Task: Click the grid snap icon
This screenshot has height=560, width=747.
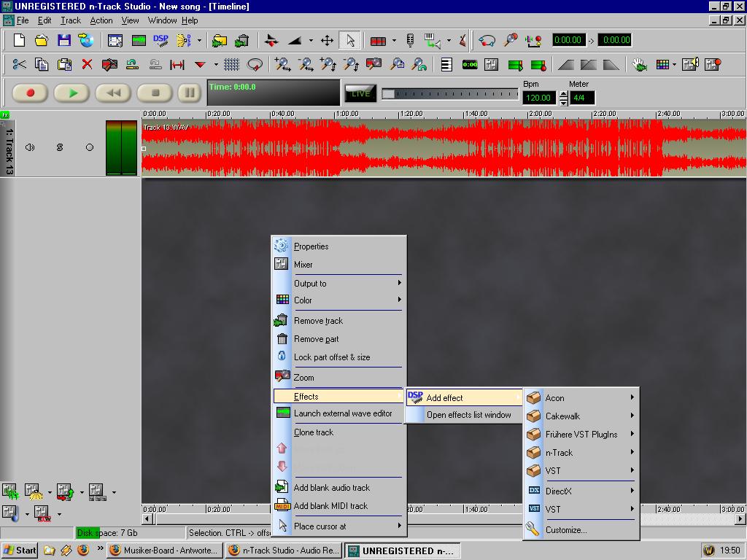Action: pos(231,64)
